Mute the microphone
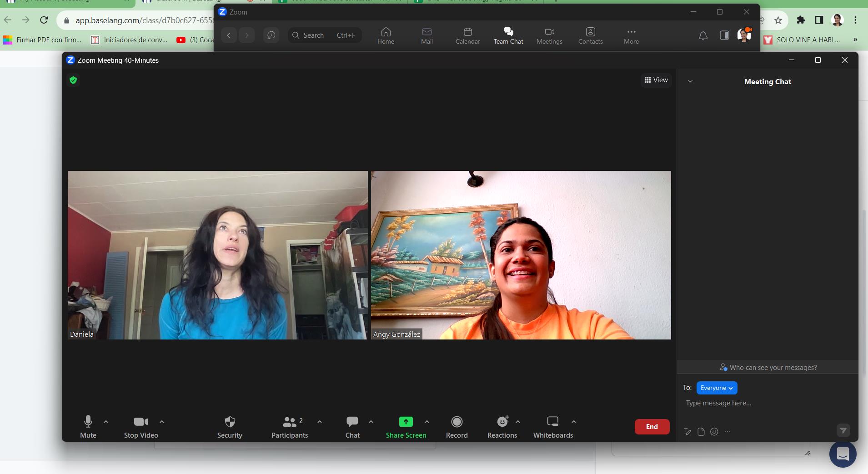Screen dimensions: 868x474 point(88,422)
